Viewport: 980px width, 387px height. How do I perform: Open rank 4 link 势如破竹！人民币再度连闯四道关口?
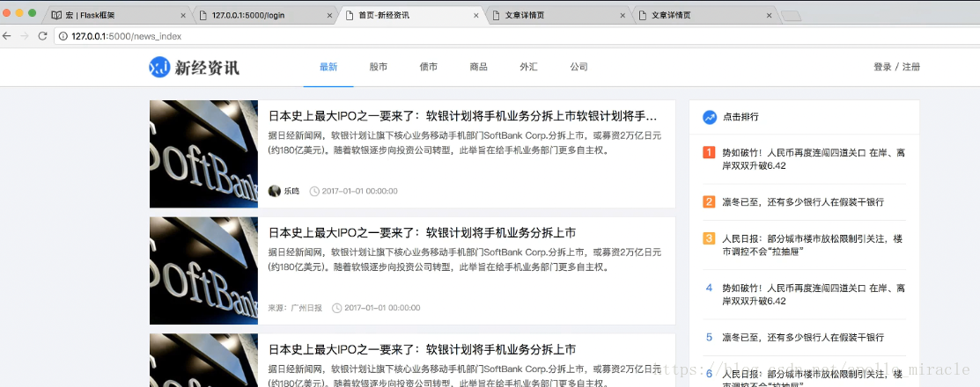click(814, 295)
